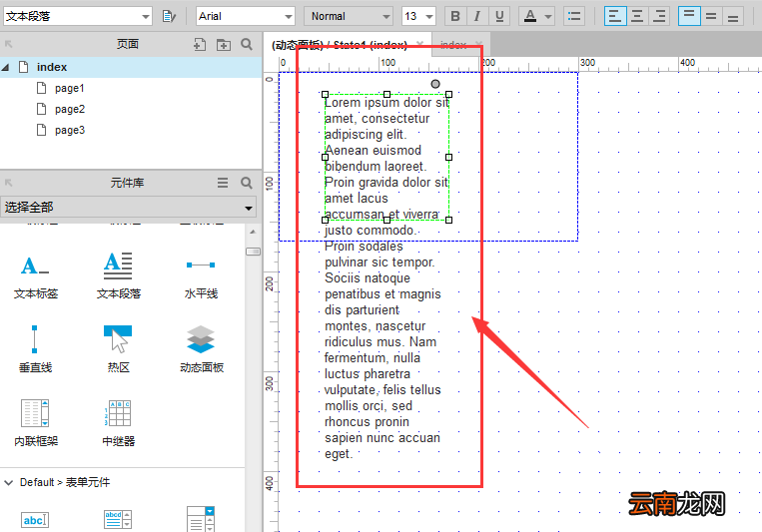762x532 pixels.
Task: Collapse the Default > 表单元件 section
Action: (x=8, y=482)
